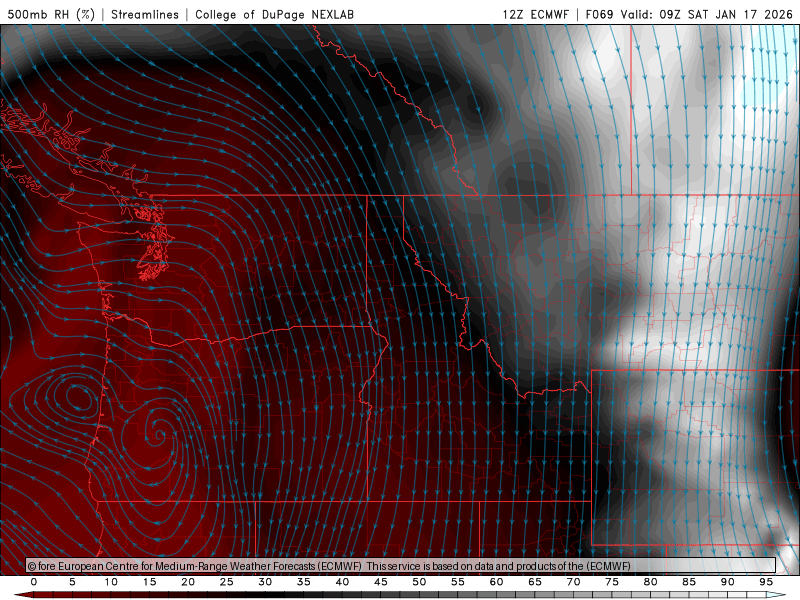Select the '75' RH scale value
The image size is (800, 600).
612,582
